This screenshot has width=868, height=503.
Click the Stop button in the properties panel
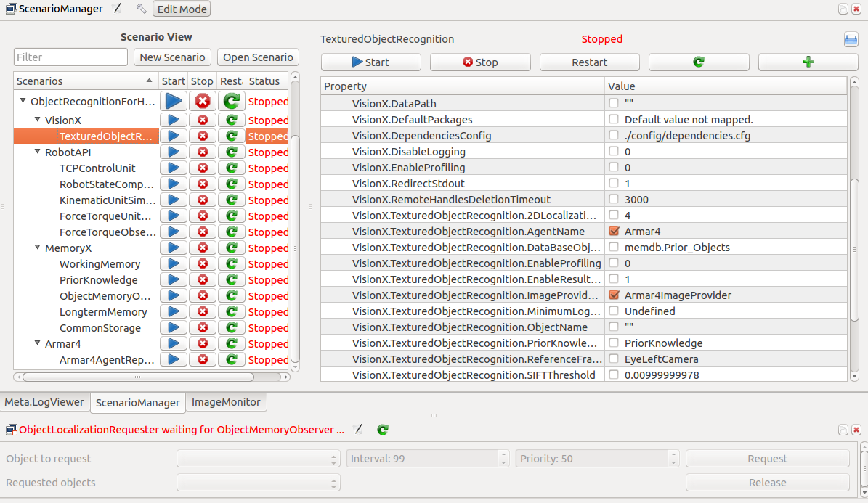[x=480, y=62]
